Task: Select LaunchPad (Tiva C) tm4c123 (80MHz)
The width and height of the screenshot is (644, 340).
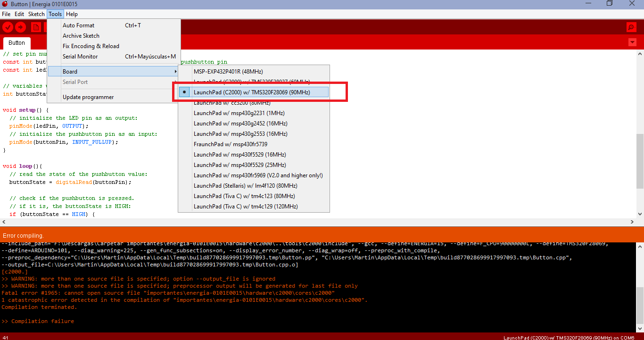Action: click(x=254, y=196)
